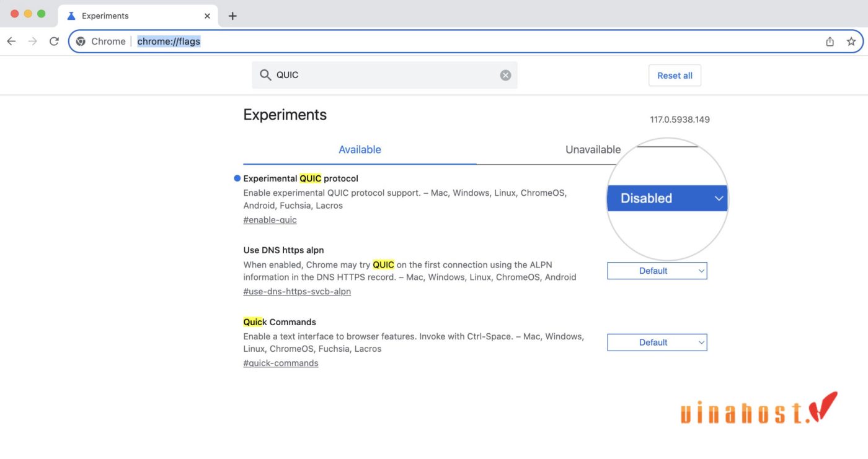
Task: Open the #enable-quic link
Action: 270,220
